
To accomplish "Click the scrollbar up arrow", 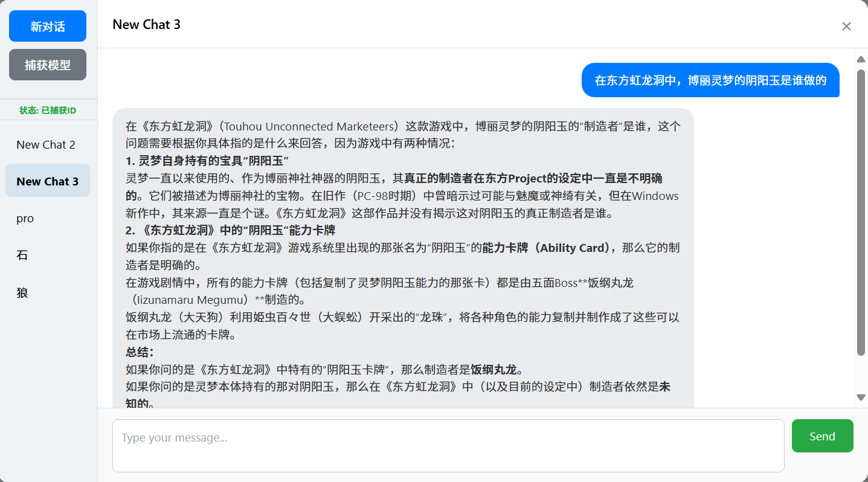I will pos(861,59).
